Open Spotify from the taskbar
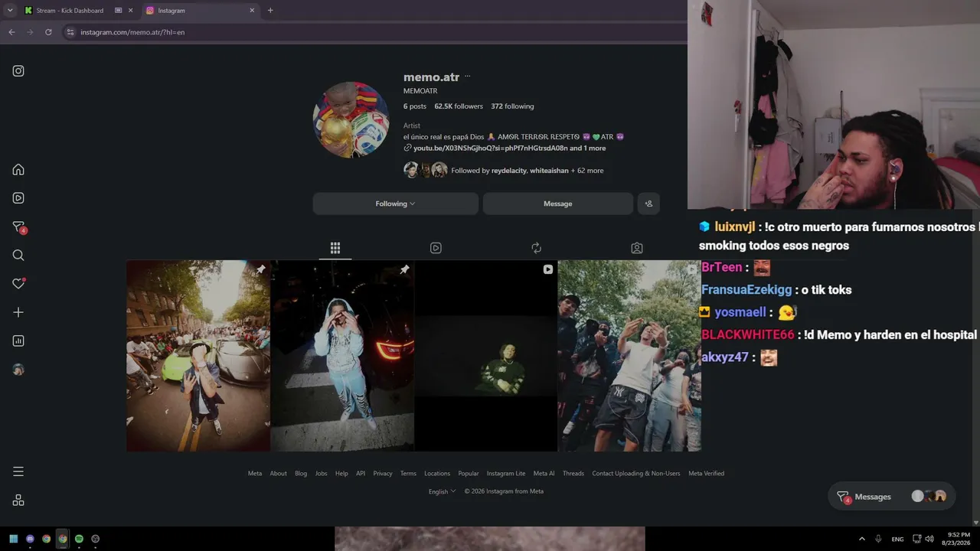980x551 pixels. (x=79, y=539)
